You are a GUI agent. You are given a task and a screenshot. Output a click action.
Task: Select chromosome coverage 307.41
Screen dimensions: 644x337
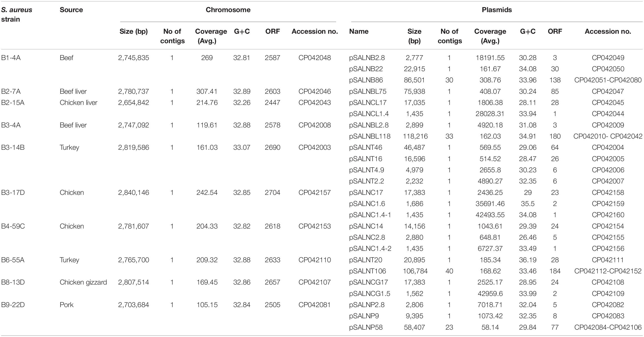[207, 92]
